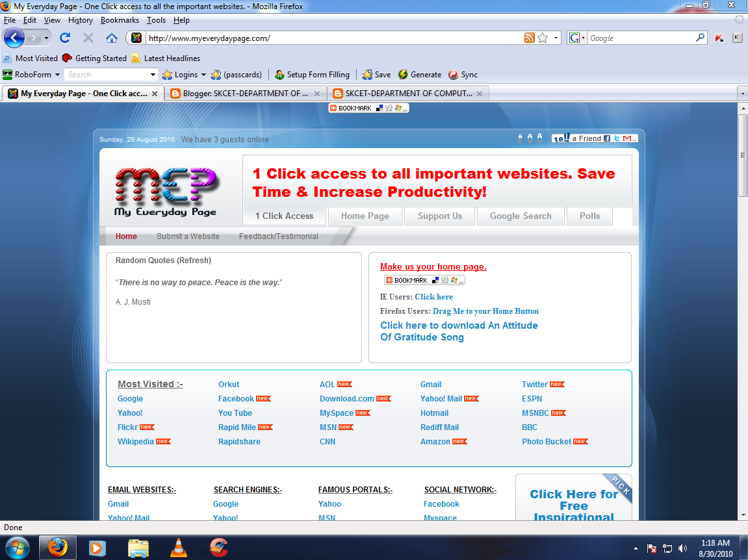Image resolution: width=748 pixels, height=560 pixels.
Task: Select the Support Us site tab
Action: click(x=440, y=216)
